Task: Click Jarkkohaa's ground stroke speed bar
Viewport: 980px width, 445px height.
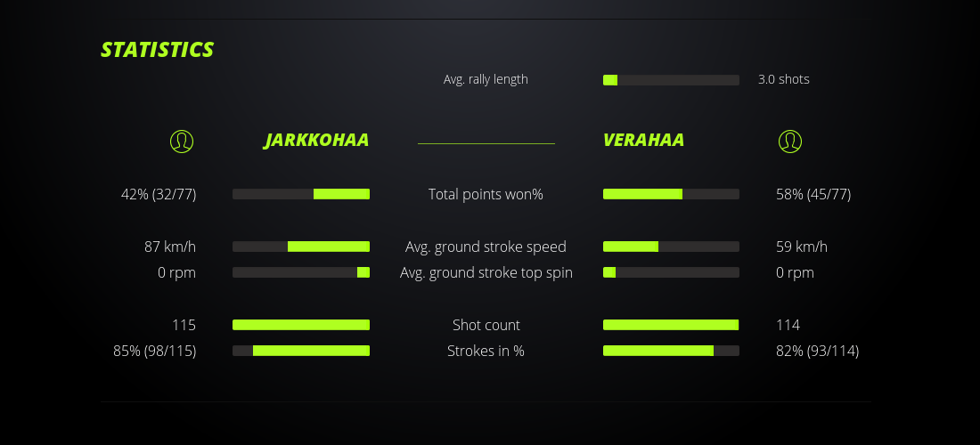Action: click(301, 247)
